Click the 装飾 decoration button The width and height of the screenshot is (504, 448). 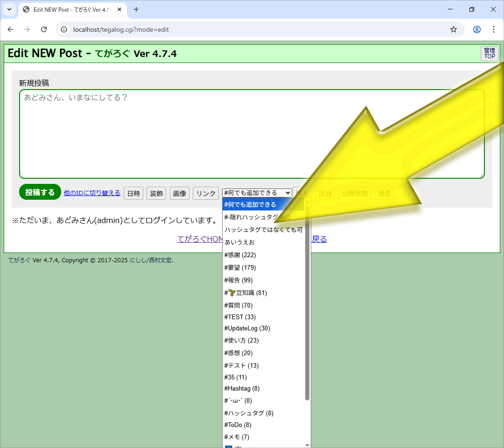click(x=156, y=193)
